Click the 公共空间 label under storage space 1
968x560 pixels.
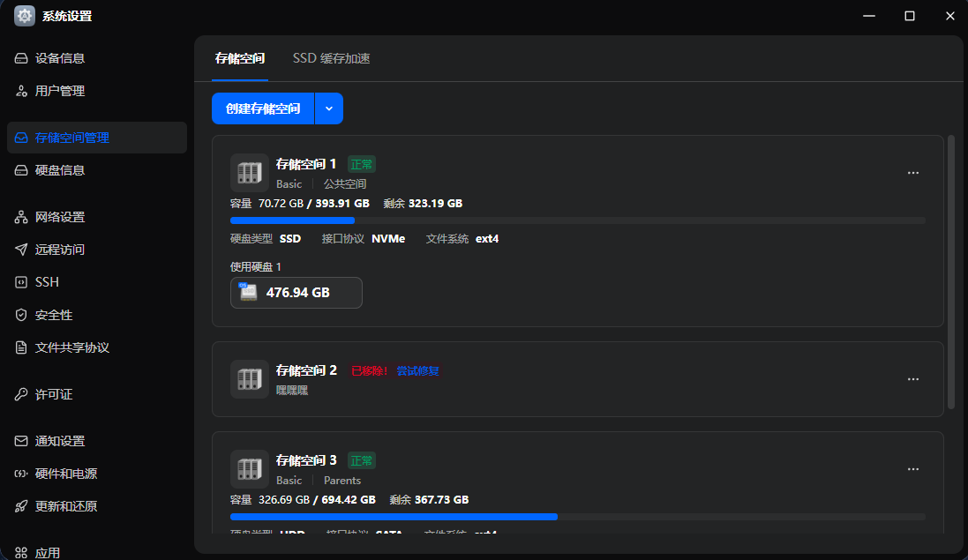[345, 183]
